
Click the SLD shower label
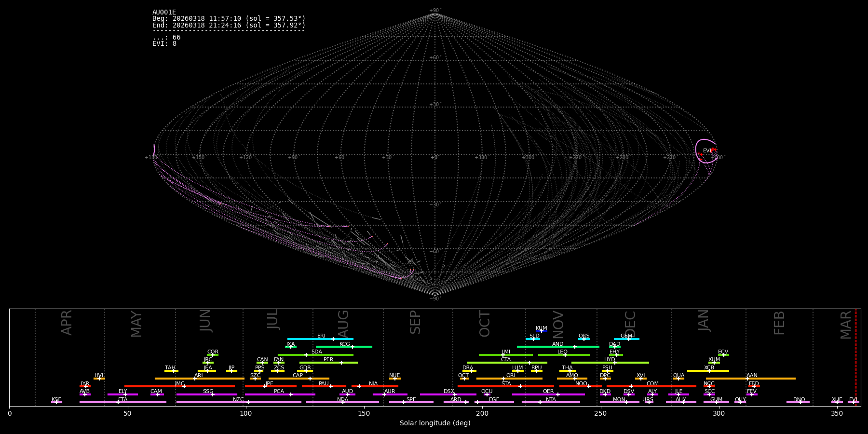tap(534, 336)
